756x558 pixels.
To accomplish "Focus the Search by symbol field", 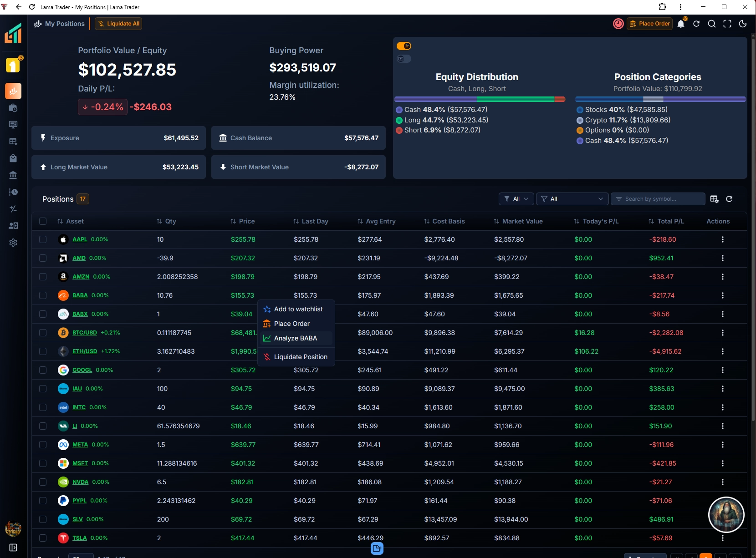I will [x=658, y=199].
